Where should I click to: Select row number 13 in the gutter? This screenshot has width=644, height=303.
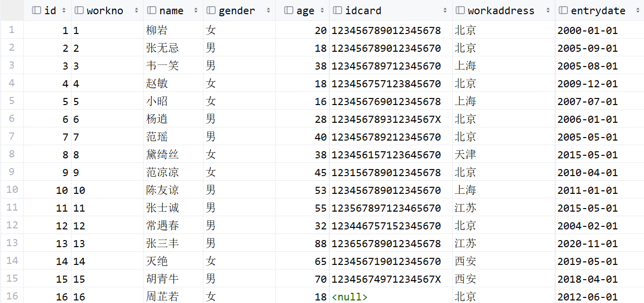click(x=12, y=243)
